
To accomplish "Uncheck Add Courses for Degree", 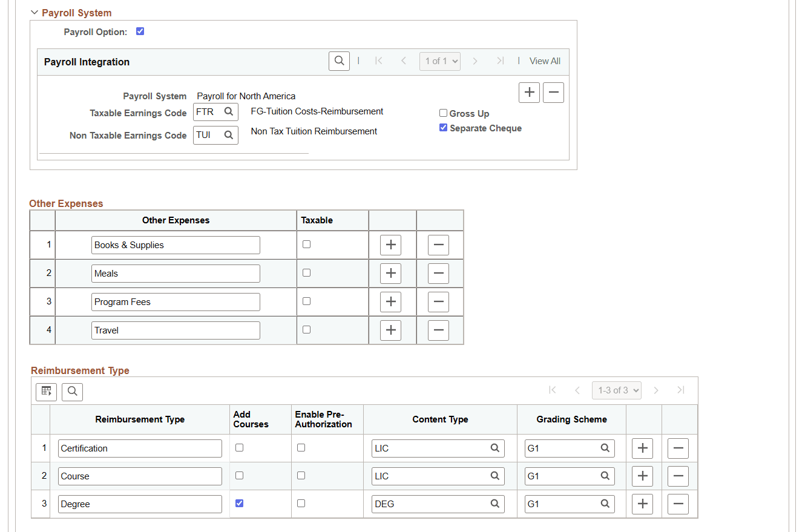I will pyautogui.click(x=239, y=504).
